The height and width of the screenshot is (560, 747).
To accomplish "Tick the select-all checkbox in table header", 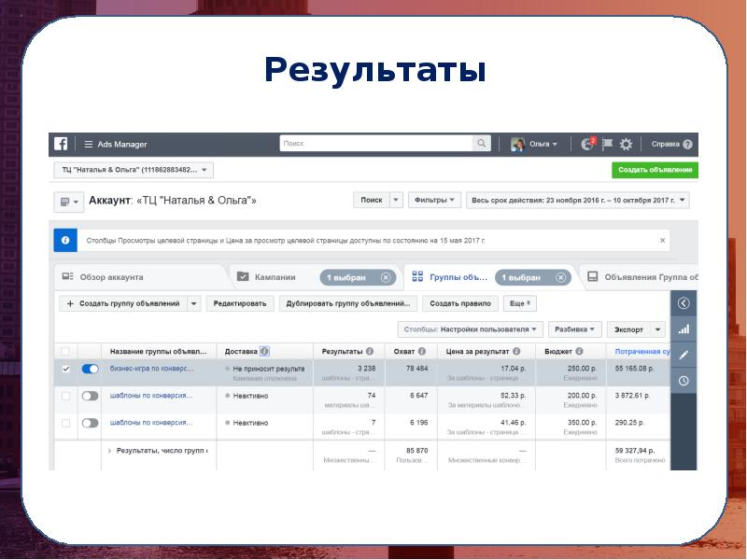I will [x=65, y=351].
